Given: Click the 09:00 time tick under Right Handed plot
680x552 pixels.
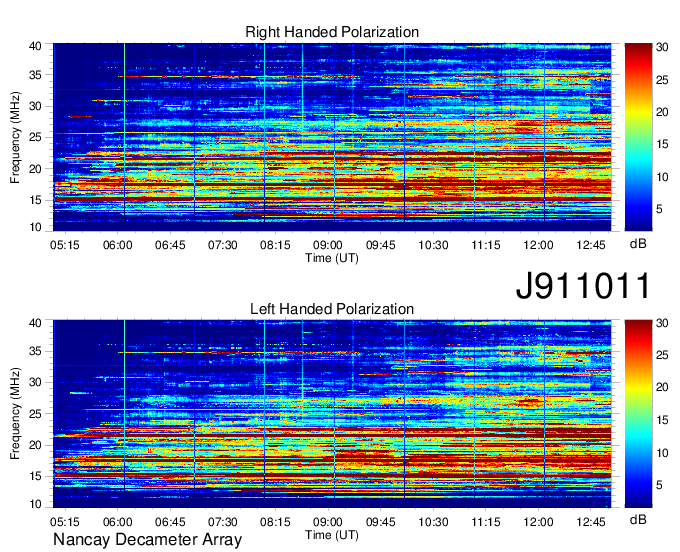Looking at the screenshot, I should [328, 245].
